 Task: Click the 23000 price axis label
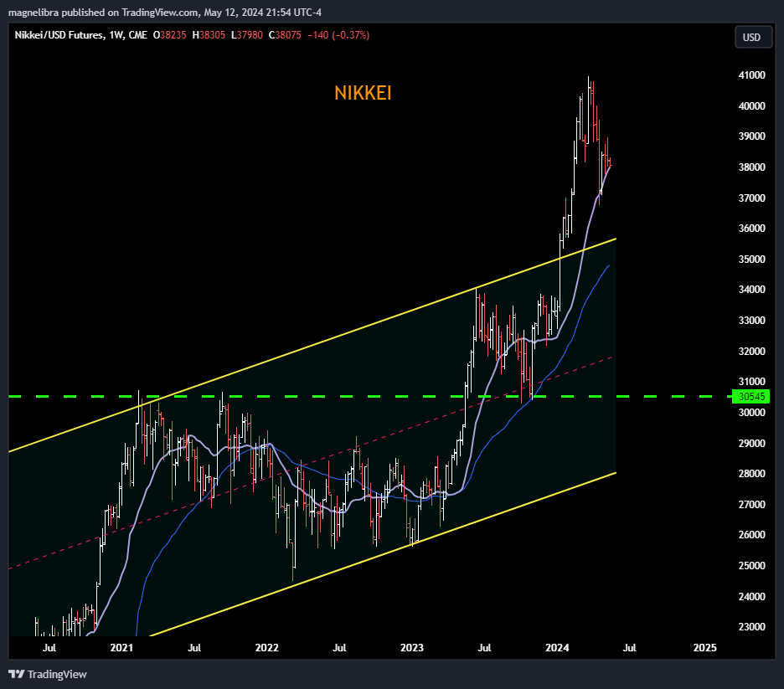[751, 626]
